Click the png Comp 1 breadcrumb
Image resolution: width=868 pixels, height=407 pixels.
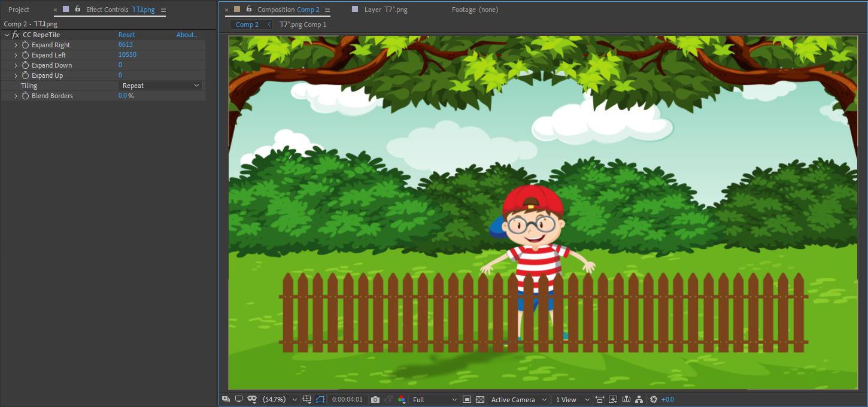(x=303, y=25)
